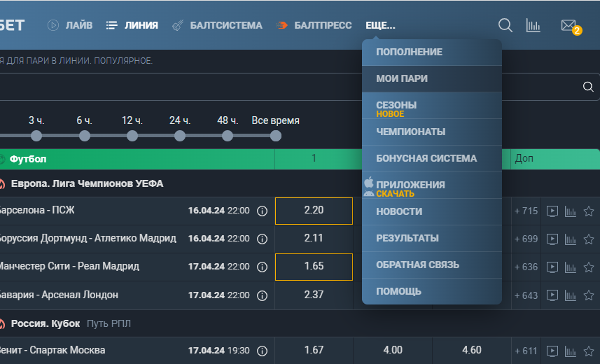Show statistics for the +636 match row

coord(570,267)
